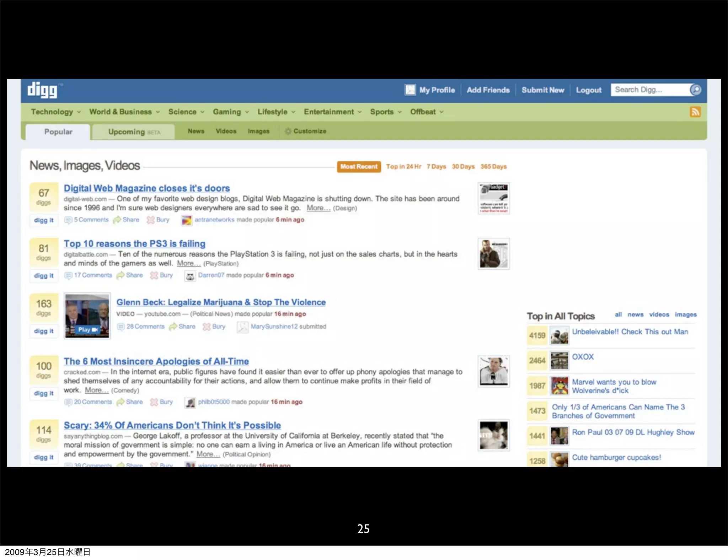This screenshot has width=728, height=560.
Task: Open Top 10 reasons the PS3 is failing
Action: [134, 244]
